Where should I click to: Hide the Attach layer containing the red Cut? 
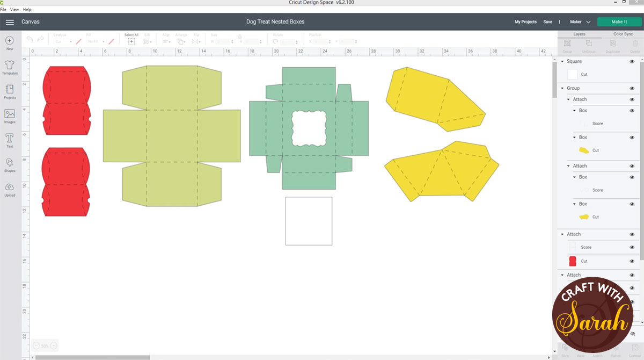pyautogui.click(x=632, y=234)
